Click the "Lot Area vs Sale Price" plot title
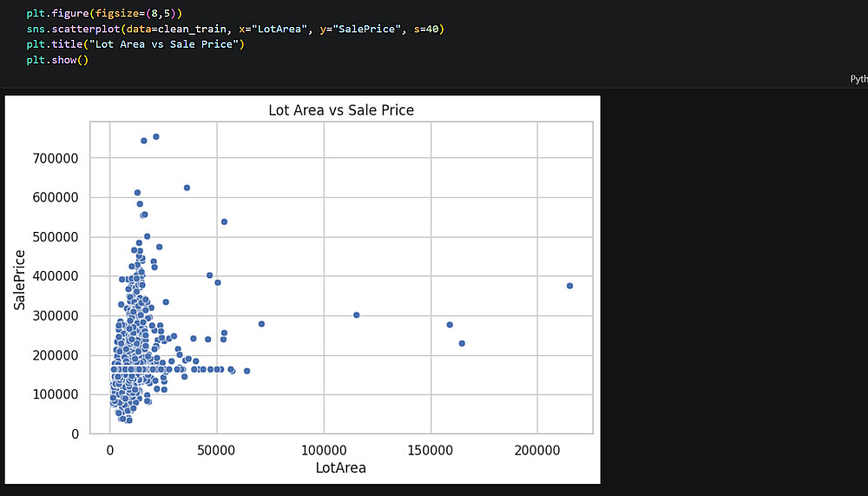The height and width of the screenshot is (496, 868). tap(340, 110)
